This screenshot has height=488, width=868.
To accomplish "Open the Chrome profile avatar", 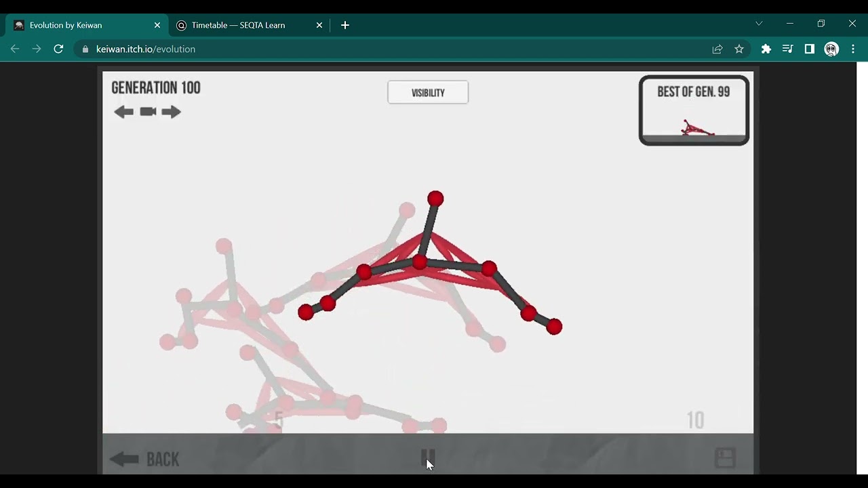I will point(831,49).
